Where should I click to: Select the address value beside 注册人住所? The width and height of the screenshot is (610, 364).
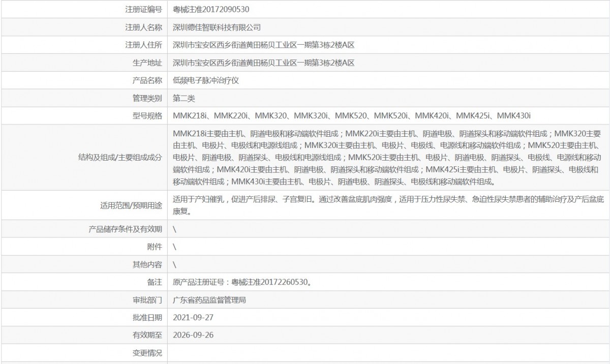(x=263, y=45)
